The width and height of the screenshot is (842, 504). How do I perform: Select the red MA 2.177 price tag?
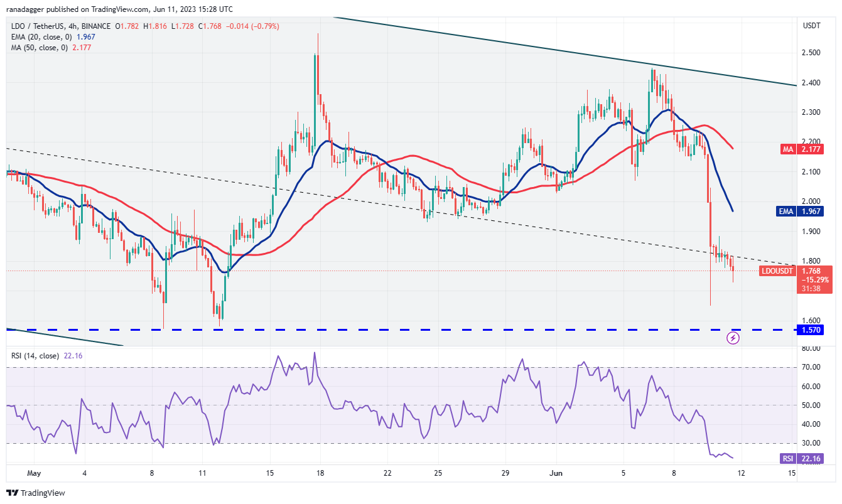coord(811,149)
